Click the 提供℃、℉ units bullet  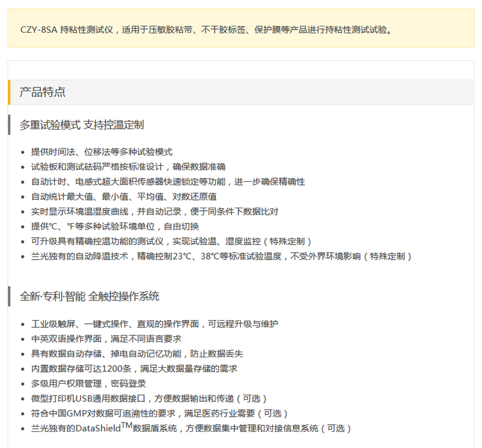coord(114,226)
